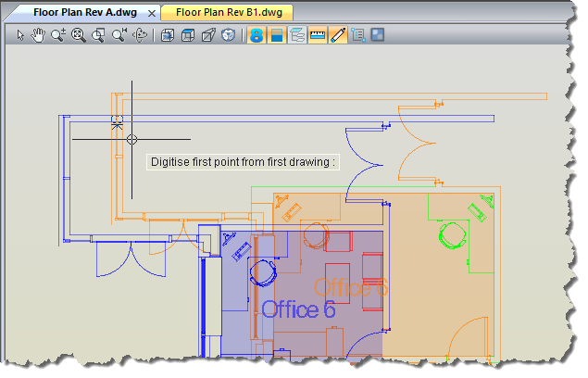The image size is (588, 378).
Task: Close the Floor Plan Rev A.dwg tab
Action: pos(152,14)
